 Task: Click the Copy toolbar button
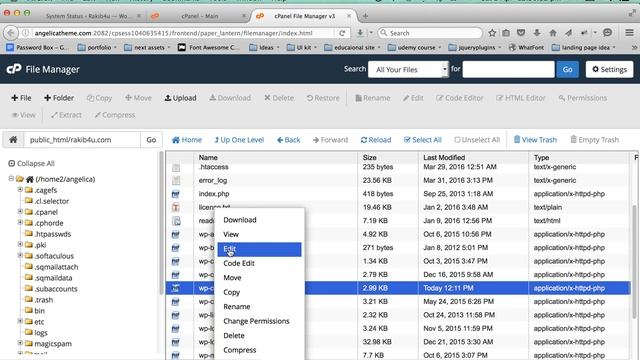[99, 98]
